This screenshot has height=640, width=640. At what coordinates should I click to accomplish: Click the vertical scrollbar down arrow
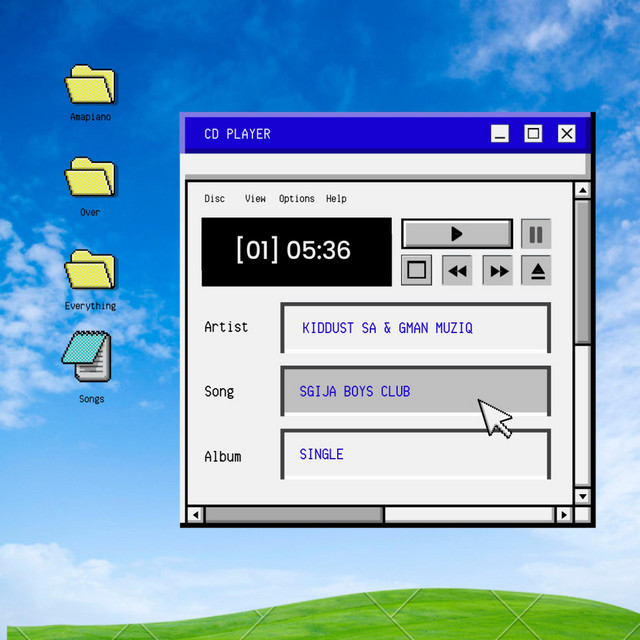pos(583,496)
